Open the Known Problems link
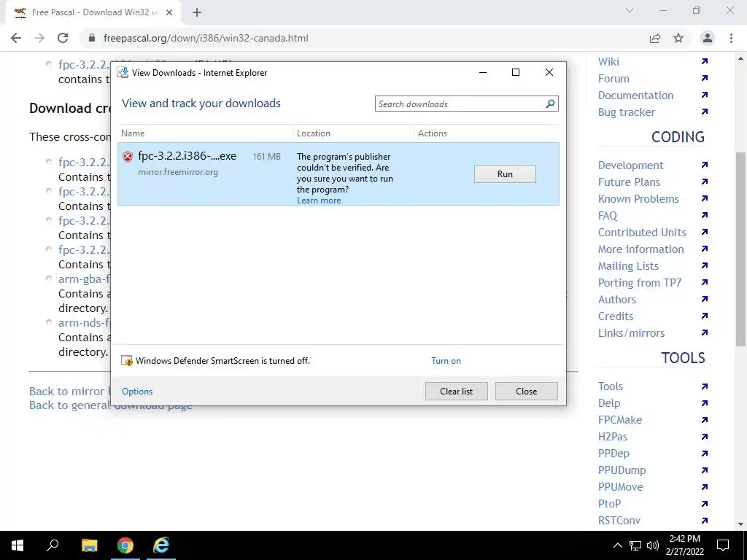The height and width of the screenshot is (560, 747). pos(638,198)
